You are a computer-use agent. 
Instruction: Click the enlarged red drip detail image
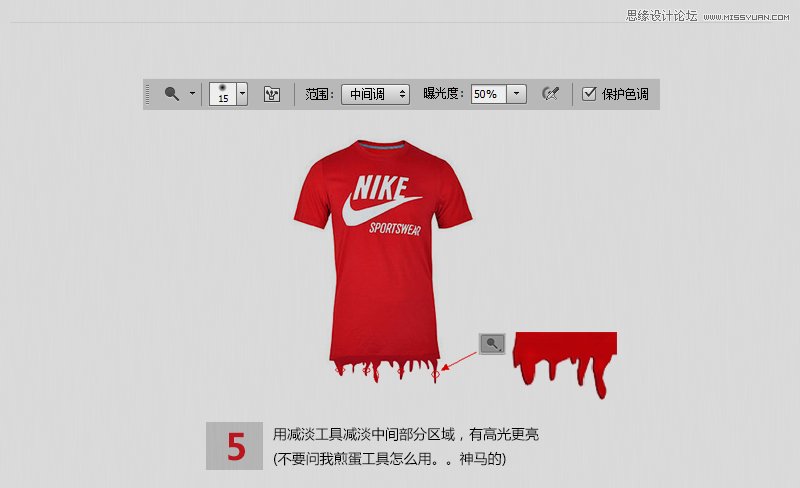[x=565, y=364]
